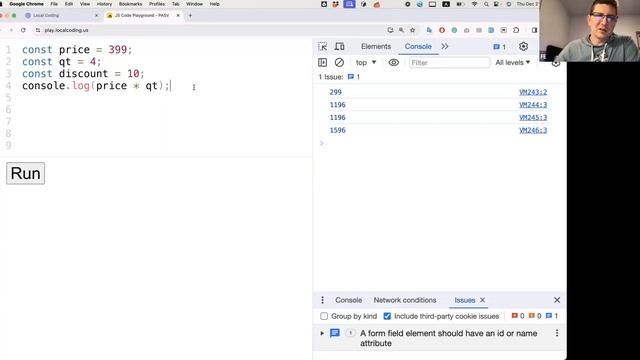Click the red Opera-like extension icon

coord(442,30)
